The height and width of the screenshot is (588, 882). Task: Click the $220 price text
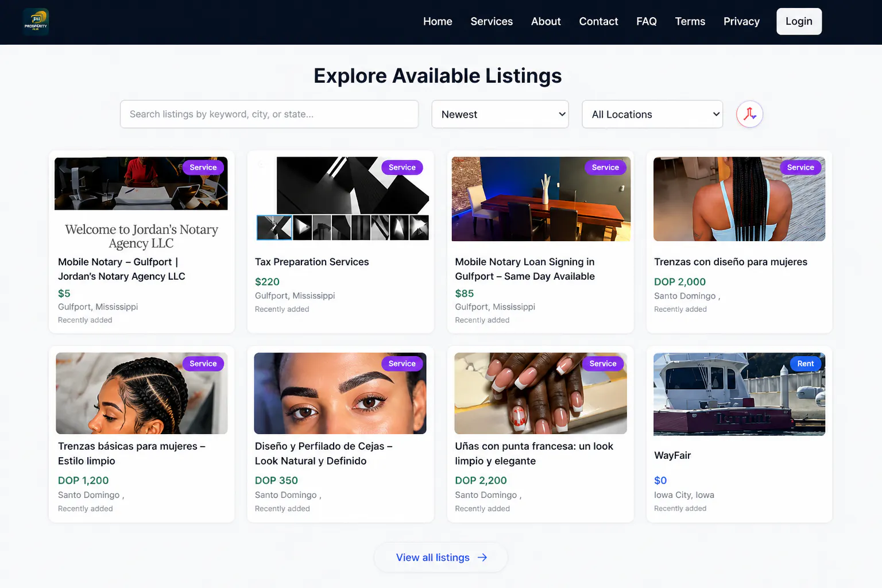pos(267,282)
